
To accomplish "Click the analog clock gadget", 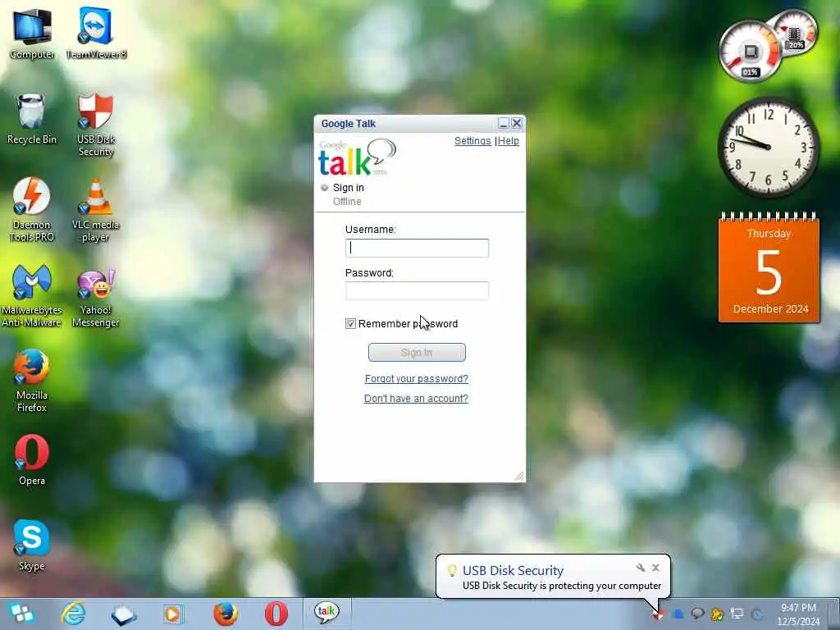I will coord(768,148).
